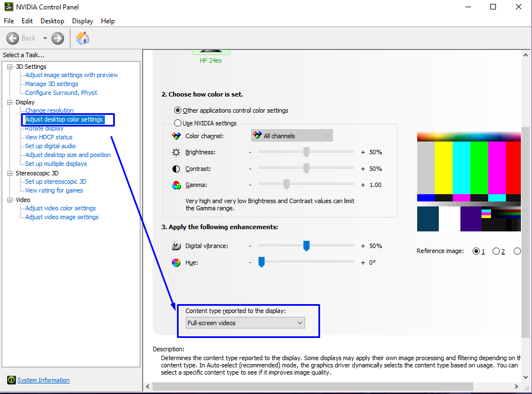Click the System Information icon
Image resolution: width=532 pixels, height=394 pixels.
(x=11, y=380)
